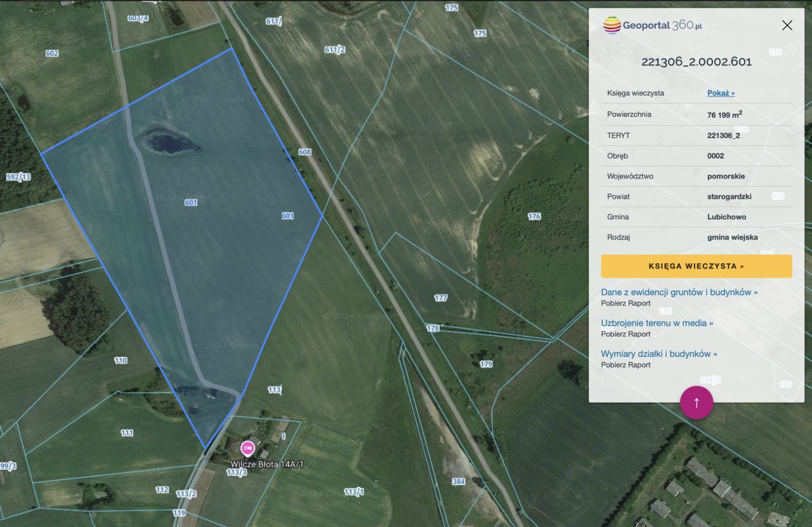This screenshot has height=527, width=812.
Task: Select parcel 113/1 on the map
Action: point(353,491)
